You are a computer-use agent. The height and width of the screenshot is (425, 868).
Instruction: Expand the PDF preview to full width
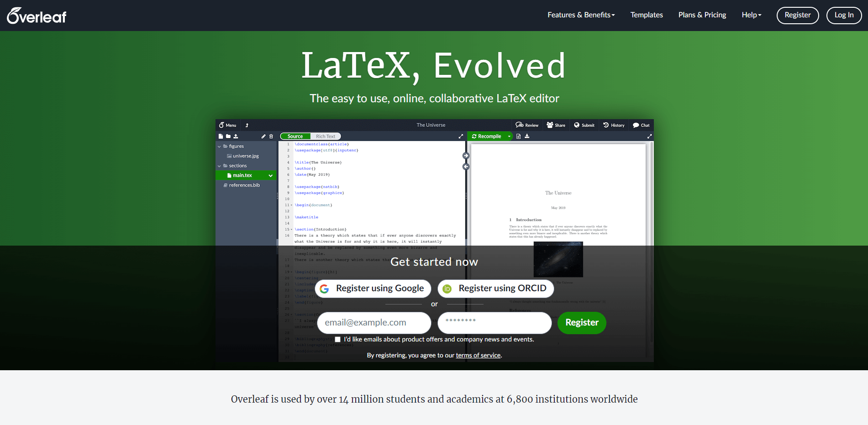tap(649, 136)
